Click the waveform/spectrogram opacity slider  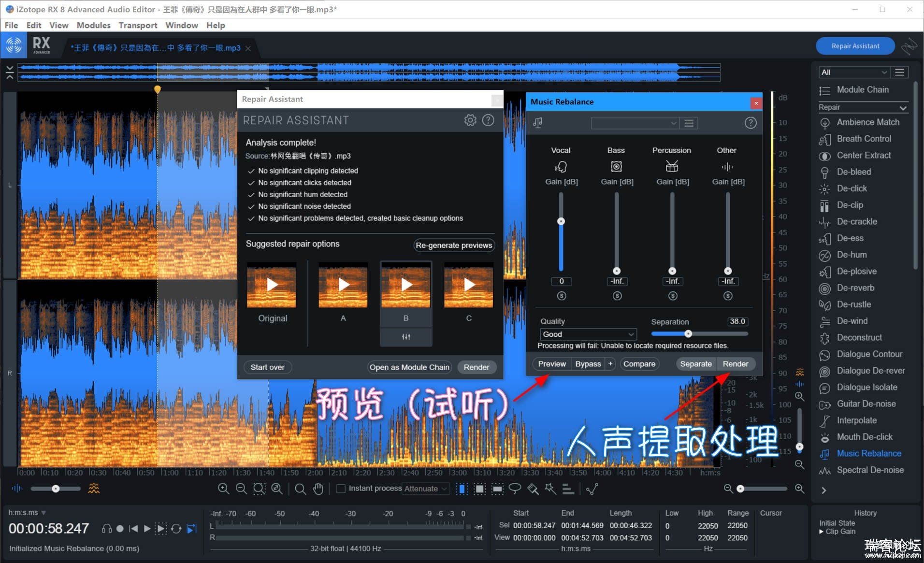[x=56, y=489]
